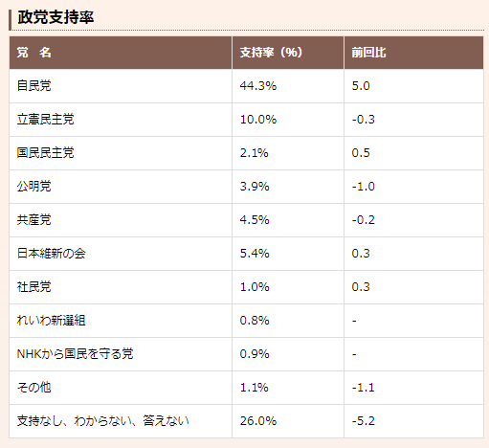Image resolution: width=489 pixels, height=448 pixels.
Task: Click 支持なし、わからない、答えない row label
Action: click(x=102, y=421)
